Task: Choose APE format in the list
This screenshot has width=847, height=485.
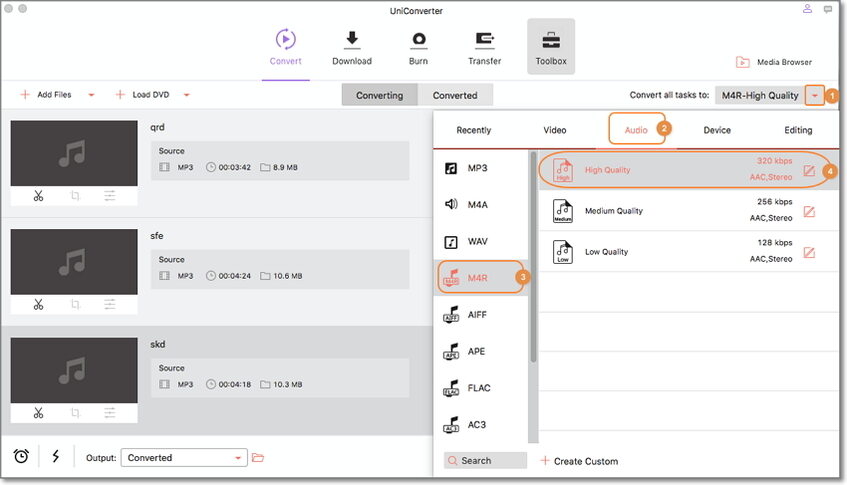Action: tap(481, 351)
